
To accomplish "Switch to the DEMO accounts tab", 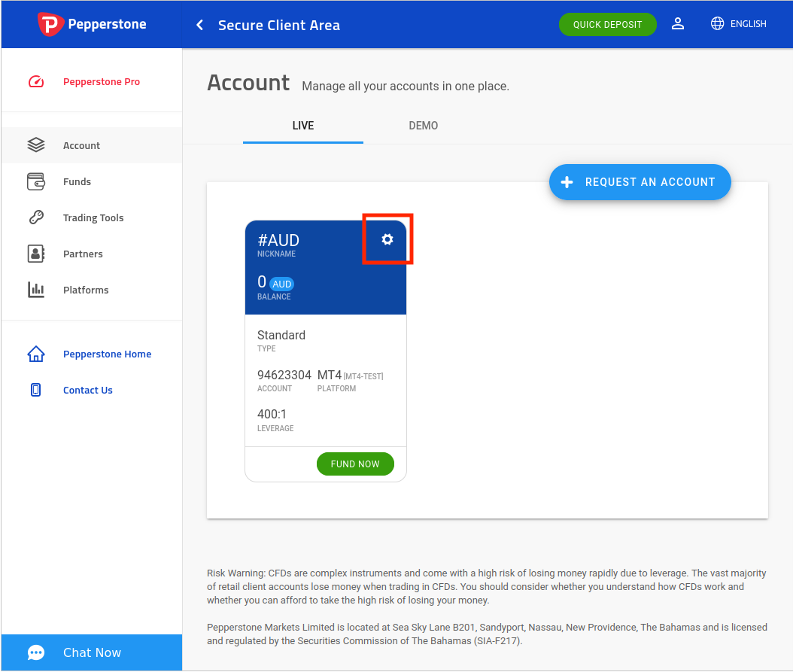I will click(x=424, y=126).
